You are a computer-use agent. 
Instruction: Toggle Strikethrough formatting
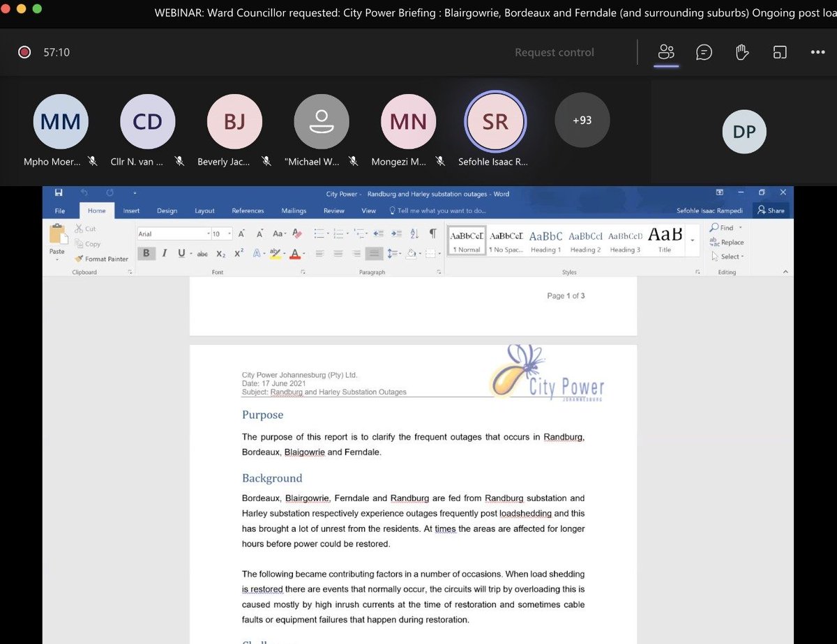tap(203, 254)
